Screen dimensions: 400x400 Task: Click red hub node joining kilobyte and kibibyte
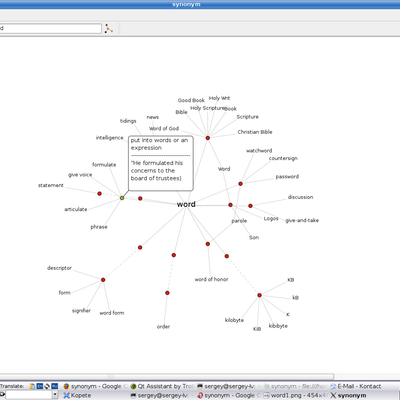[259, 295]
